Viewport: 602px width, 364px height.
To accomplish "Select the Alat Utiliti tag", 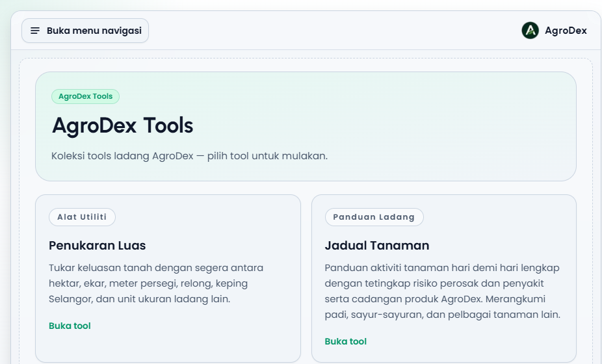I will 82,217.
